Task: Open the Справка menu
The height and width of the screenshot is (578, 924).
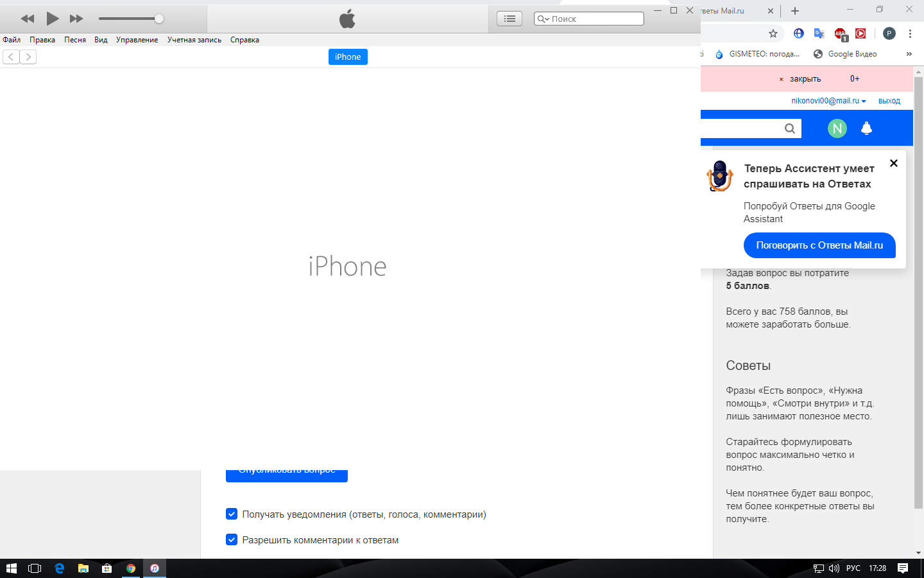Action: click(244, 40)
